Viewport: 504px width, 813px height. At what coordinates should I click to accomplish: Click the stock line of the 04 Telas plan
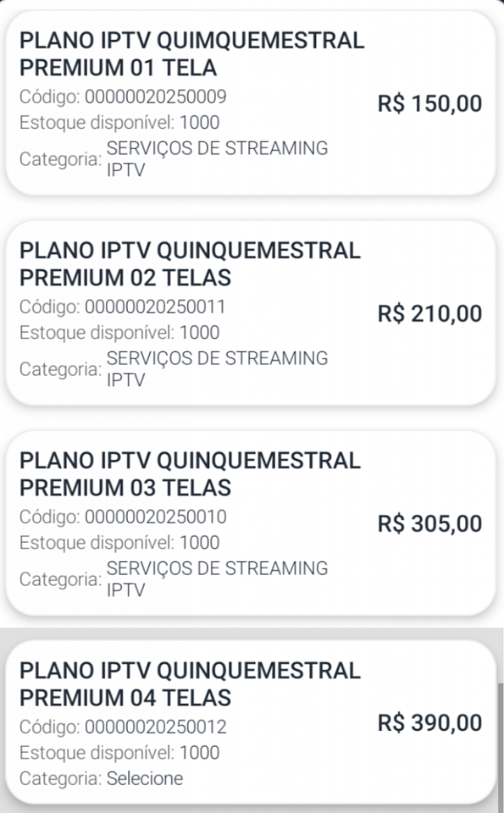[119, 752]
